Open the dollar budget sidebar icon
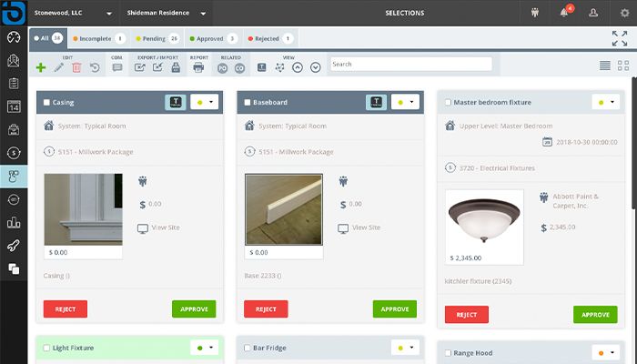This screenshot has width=637, height=364. tap(14, 153)
